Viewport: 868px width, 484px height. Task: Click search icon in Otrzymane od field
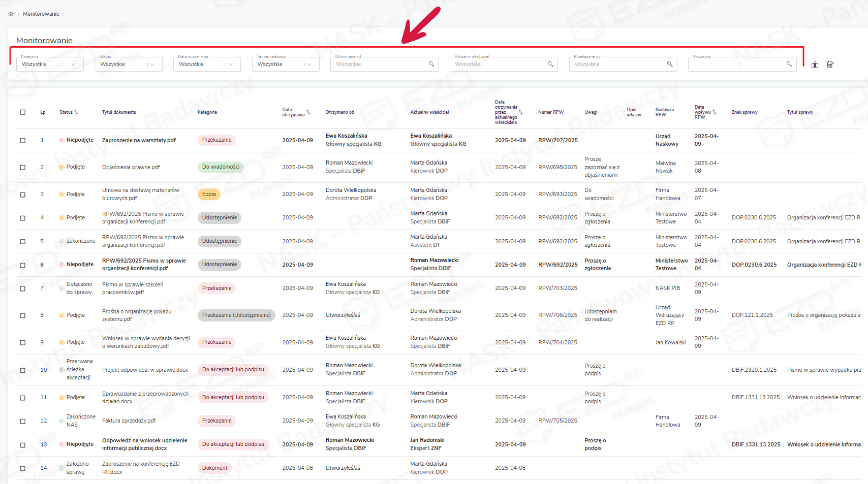[x=431, y=64]
